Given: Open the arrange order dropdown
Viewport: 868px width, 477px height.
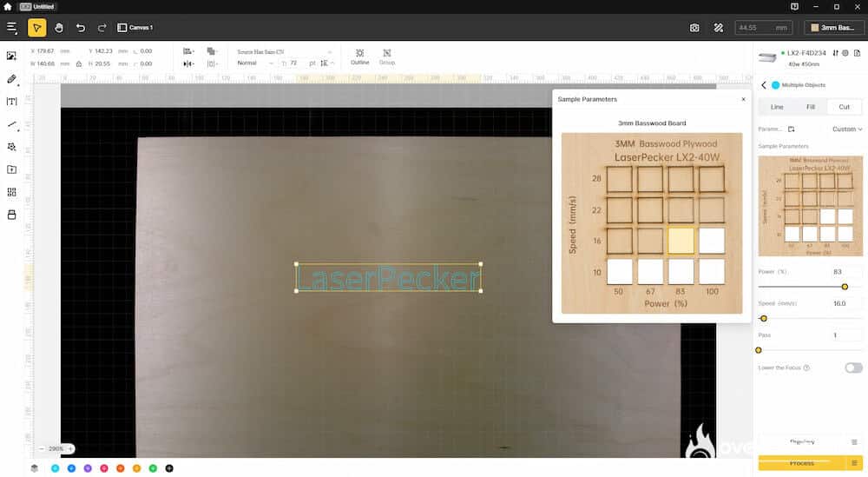Looking at the screenshot, I should point(212,51).
